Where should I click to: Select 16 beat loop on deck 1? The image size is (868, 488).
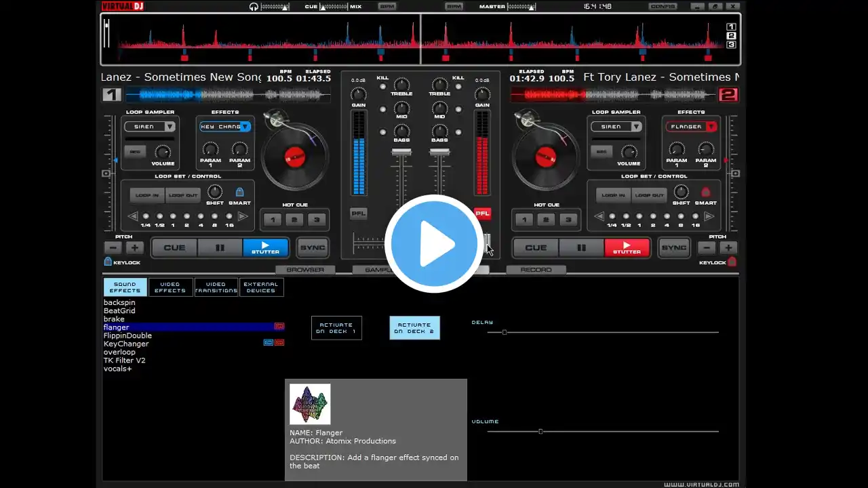click(229, 216)
